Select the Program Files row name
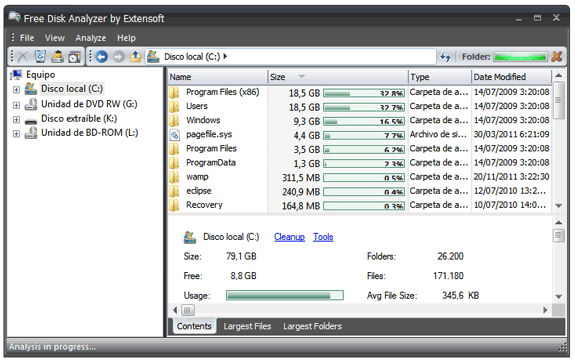 point(211,148)
